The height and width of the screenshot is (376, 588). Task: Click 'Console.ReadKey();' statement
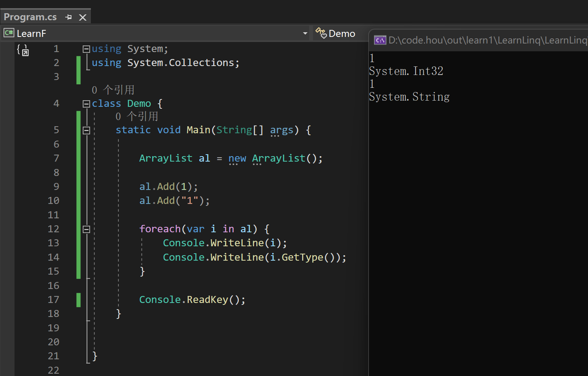(192, 300)
